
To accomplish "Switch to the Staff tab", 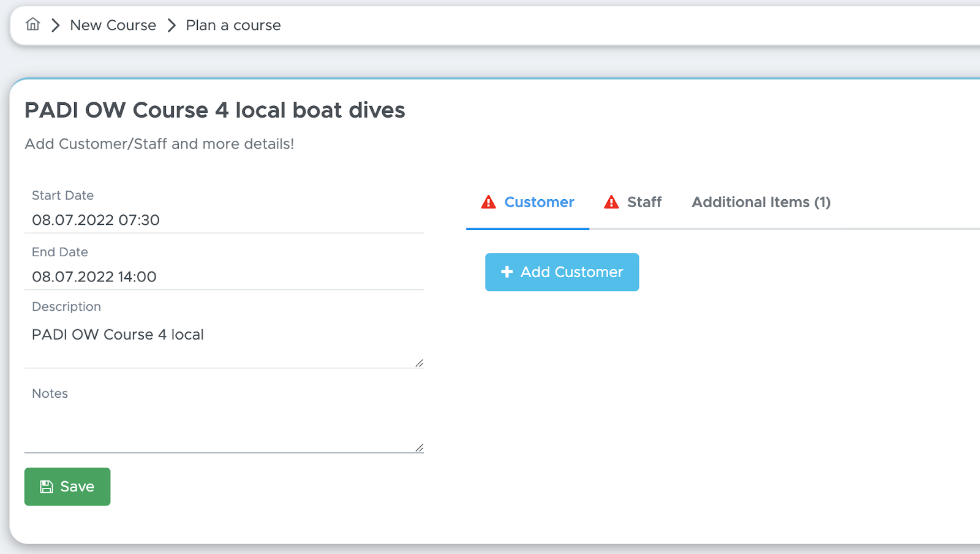I will pyautogui.click(x=633, y=202).
